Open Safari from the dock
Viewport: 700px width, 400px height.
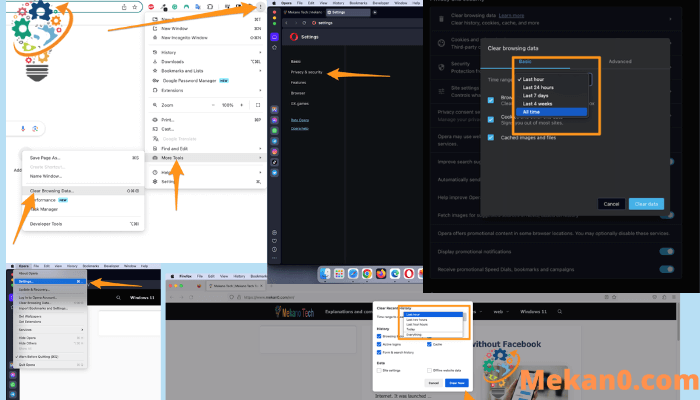(353, 274)
